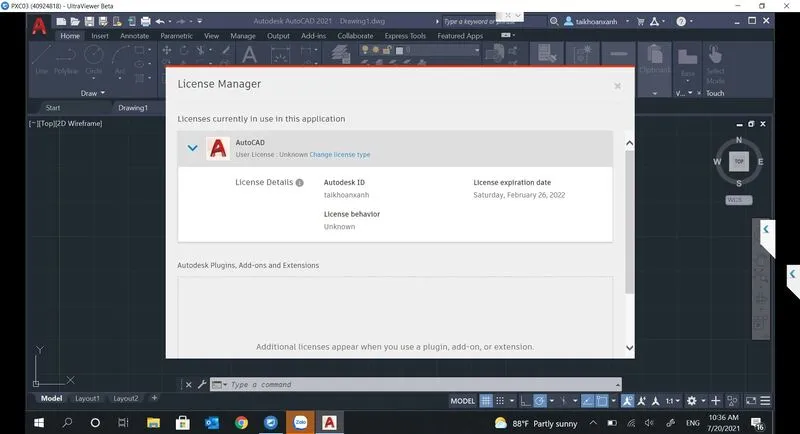Select the Circle tool in ribbon
800x434 pixels.
pyautogui.click(x=93, y=60)
